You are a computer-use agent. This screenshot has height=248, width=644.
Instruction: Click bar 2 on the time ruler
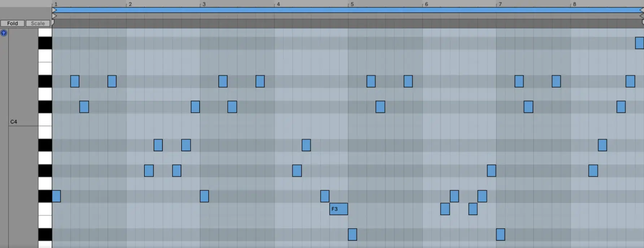pos(130,4)
